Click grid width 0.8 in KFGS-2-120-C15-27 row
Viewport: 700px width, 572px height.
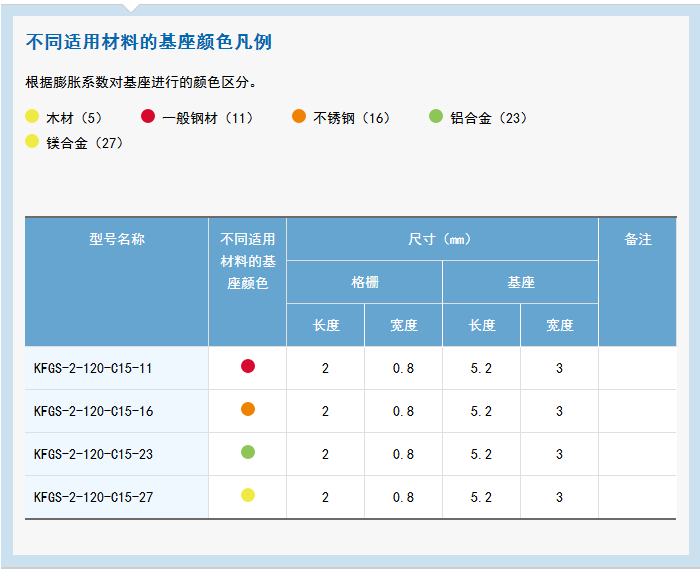(403, 497)
